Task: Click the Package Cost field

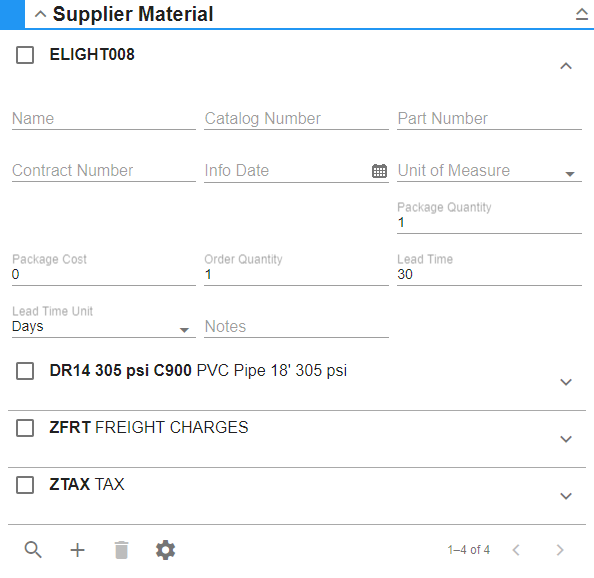Action: (x=103, y=269)
